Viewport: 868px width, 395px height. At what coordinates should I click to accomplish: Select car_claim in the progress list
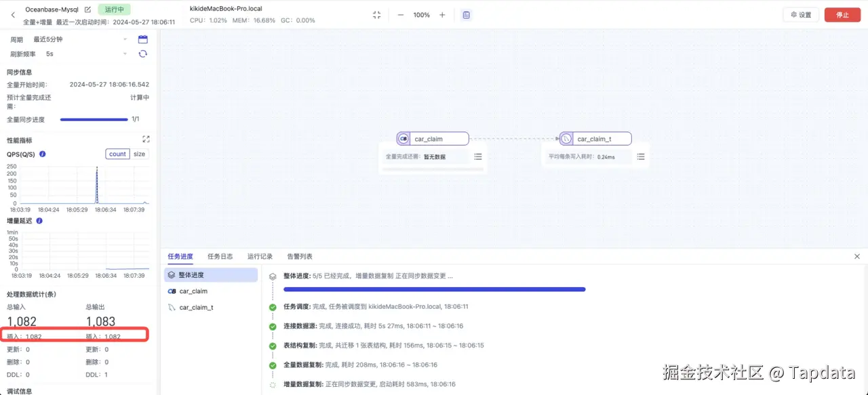[x=211, y=291]
